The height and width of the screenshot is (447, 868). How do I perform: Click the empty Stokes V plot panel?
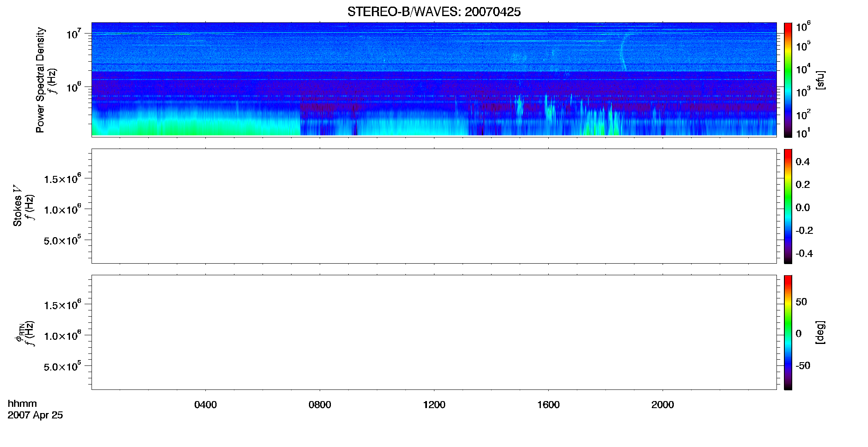[434, 206]
